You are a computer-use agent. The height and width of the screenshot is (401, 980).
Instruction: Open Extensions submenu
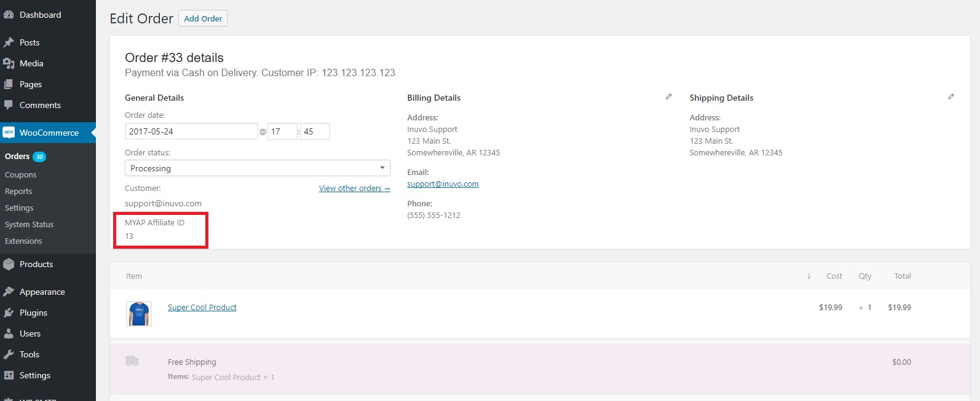(x=23, y=241)
